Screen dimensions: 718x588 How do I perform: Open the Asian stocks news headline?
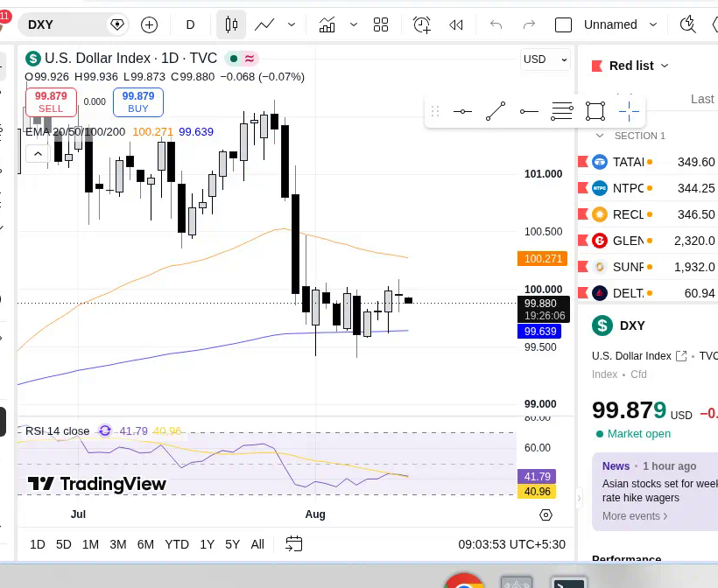pos(660,491)
